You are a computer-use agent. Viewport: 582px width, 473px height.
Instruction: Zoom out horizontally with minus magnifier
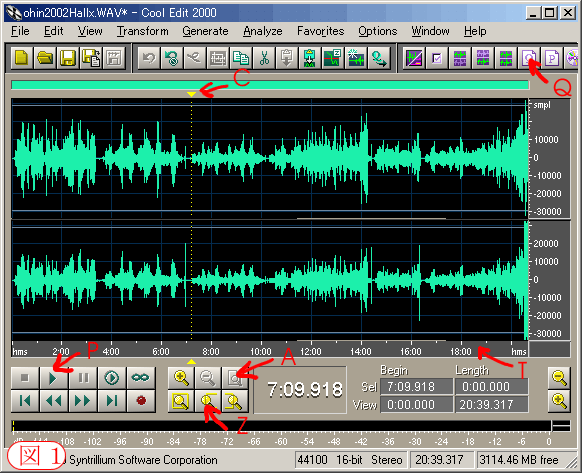(x=208, y=378)
